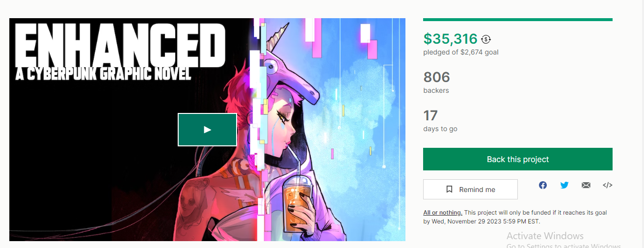Open the All or nothing link
The image size is (644, 248).
443,213
